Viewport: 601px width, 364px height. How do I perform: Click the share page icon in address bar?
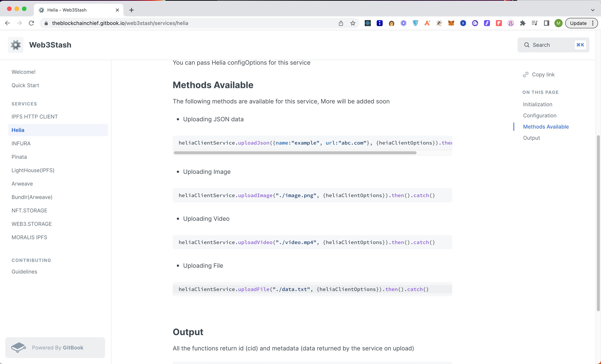341,23
